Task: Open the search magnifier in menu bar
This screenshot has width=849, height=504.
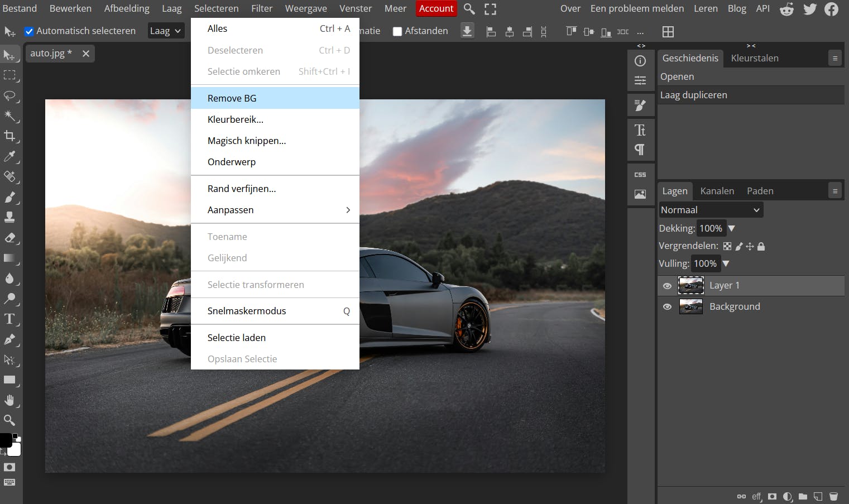Action: (x=469, y=8)
